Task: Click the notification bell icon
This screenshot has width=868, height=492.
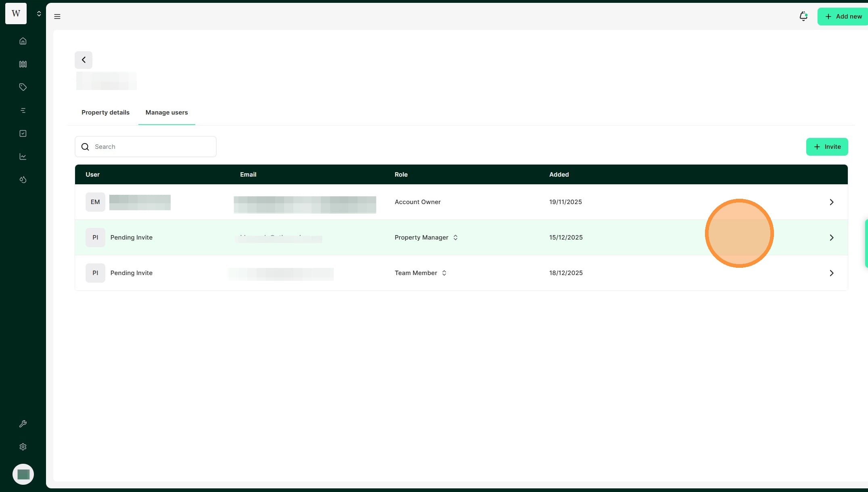Action: (803, 16)
